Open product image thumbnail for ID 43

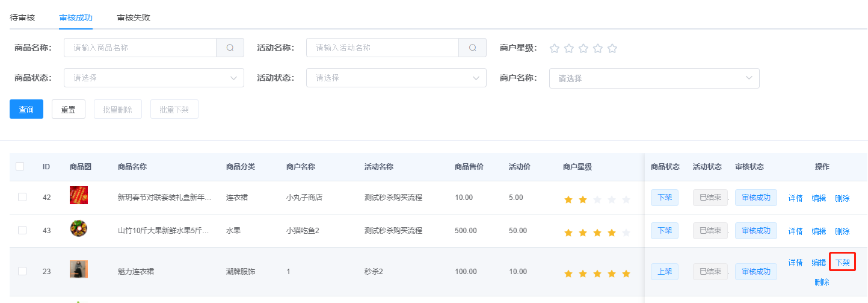click(x=79, y=229)
